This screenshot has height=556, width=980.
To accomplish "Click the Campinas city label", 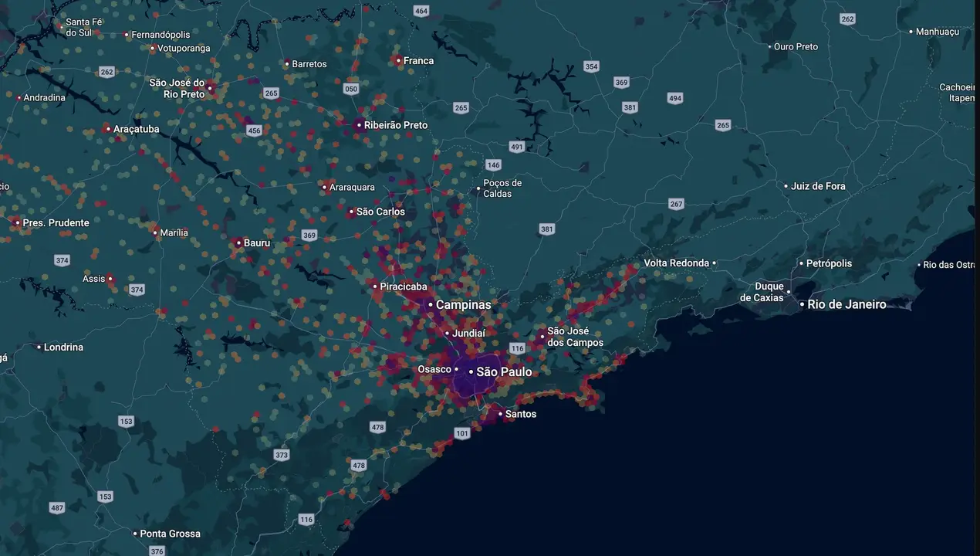I will point(463,305).
